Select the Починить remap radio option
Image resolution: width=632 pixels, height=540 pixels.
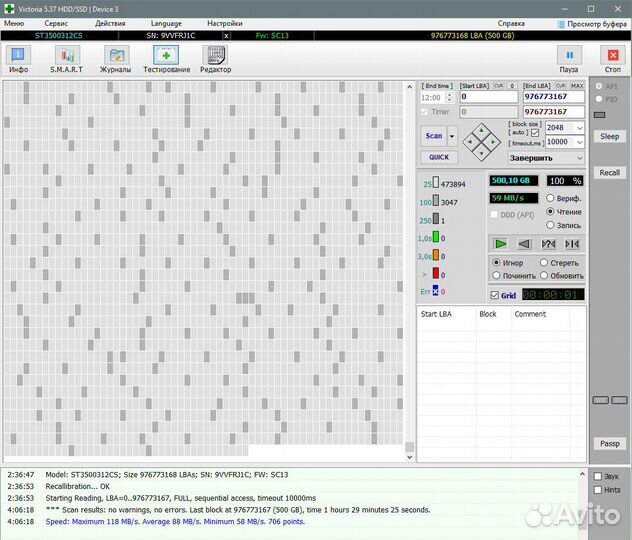(497, 276)
